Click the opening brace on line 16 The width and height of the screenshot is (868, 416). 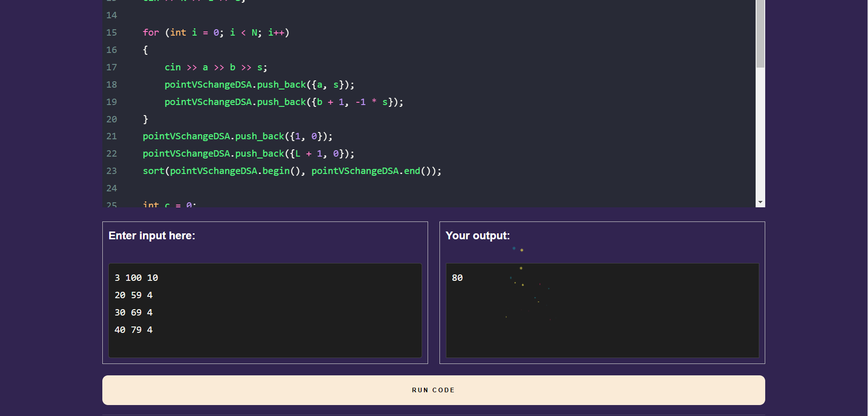tap(145, 50)
